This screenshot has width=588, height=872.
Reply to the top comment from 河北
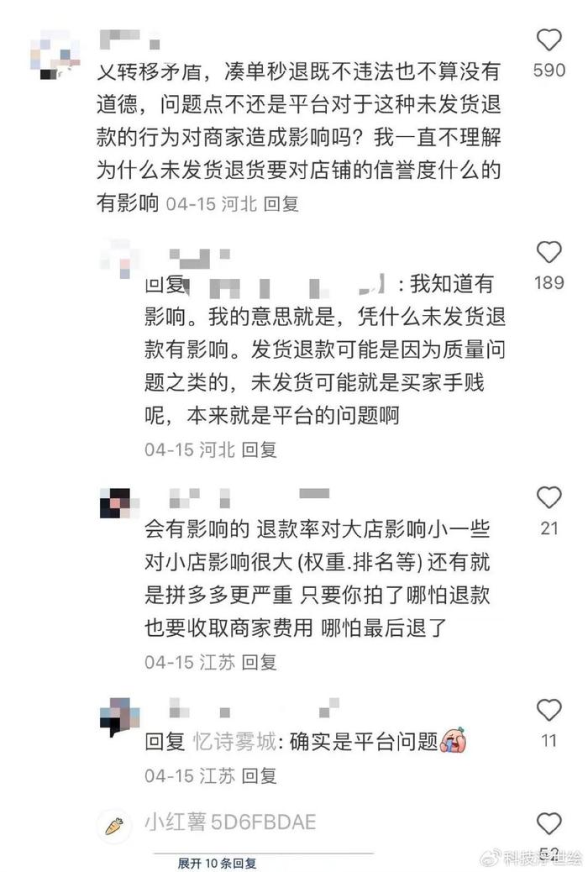(281, 203)
